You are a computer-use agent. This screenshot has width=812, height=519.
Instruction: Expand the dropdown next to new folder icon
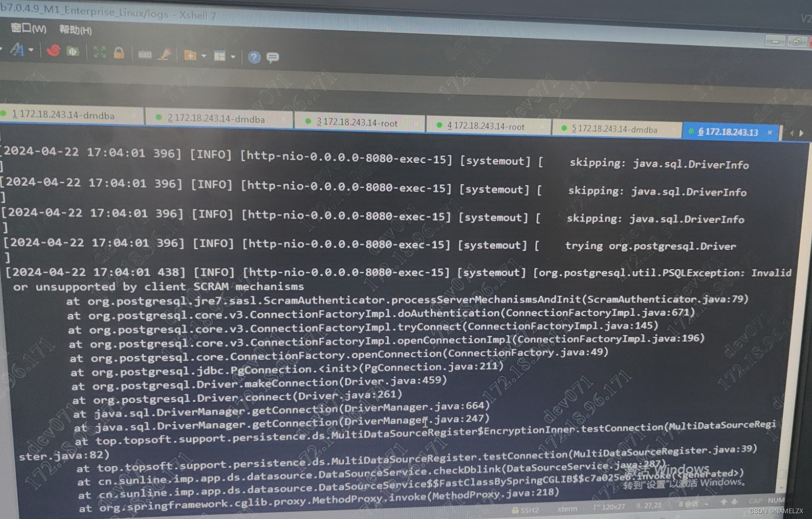(204, 56)
